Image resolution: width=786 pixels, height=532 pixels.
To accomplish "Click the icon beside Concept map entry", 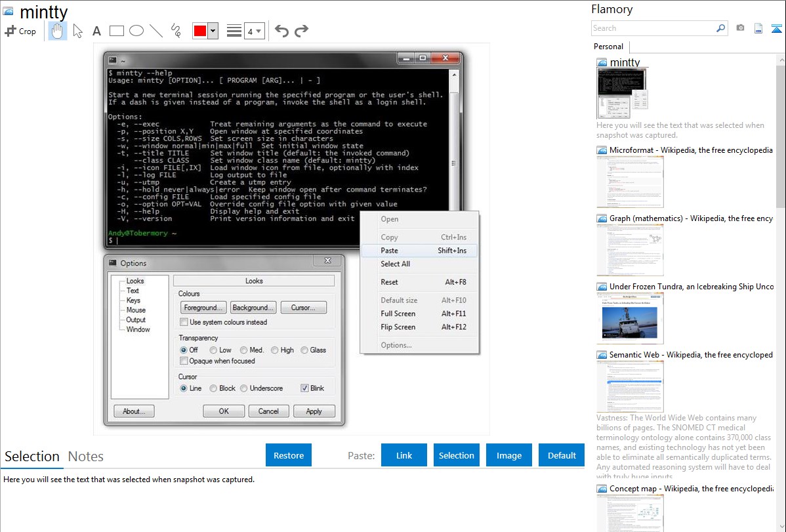I will (602, 488).
